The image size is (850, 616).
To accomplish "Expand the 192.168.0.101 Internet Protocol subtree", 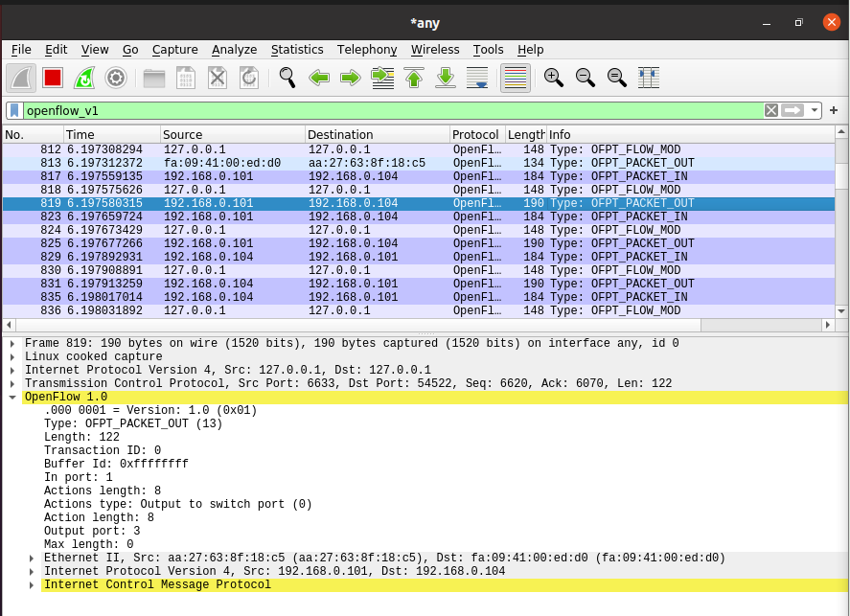I will pyautogui.click(x=32, y=572).
